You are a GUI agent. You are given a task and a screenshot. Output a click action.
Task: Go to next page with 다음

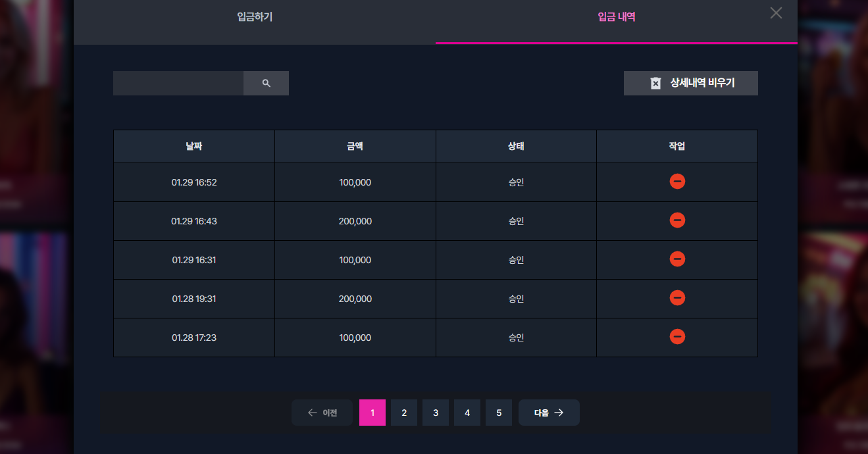tap(549, 413)
